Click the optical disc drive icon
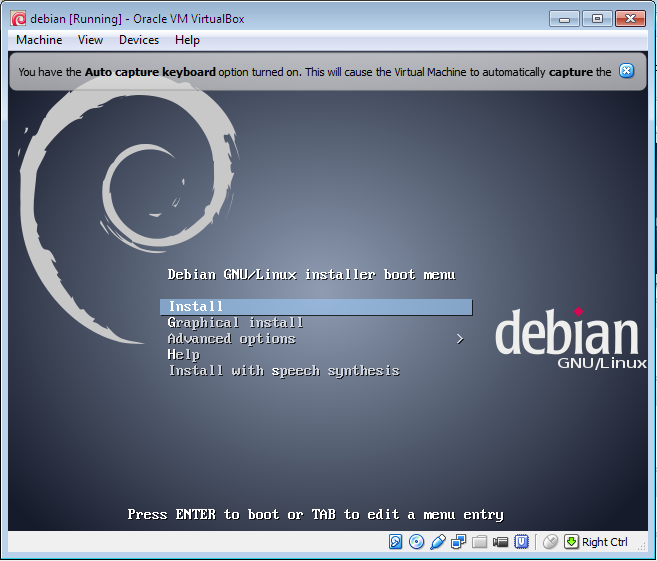The height and width of the screenshot is (561, 657). point(416,542)
